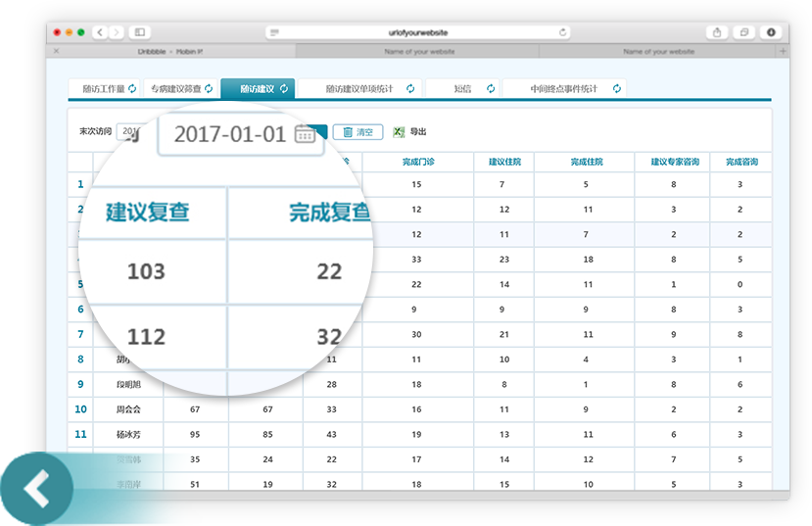The image size is (812, 526).
Task: Click the Safari downloads icon
Action: click(771, 32)
